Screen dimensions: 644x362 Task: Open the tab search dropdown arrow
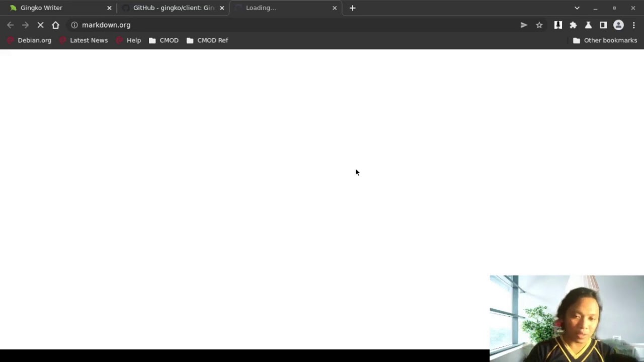pos(577,8)
